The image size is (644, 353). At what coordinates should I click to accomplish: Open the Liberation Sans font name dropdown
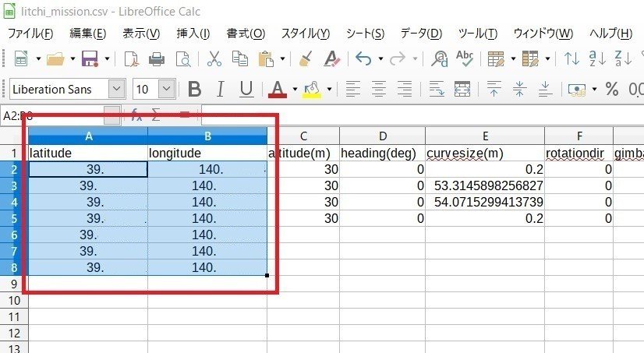pos(117,89)
